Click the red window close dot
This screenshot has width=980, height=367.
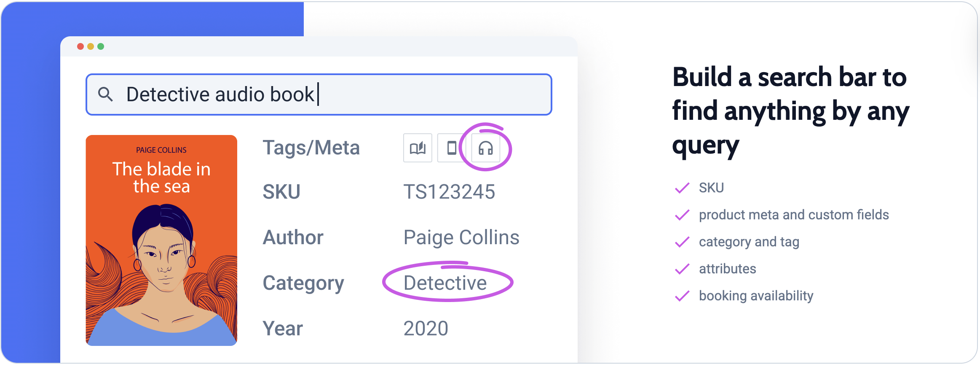pyautogui.click(x=80, y=46)
